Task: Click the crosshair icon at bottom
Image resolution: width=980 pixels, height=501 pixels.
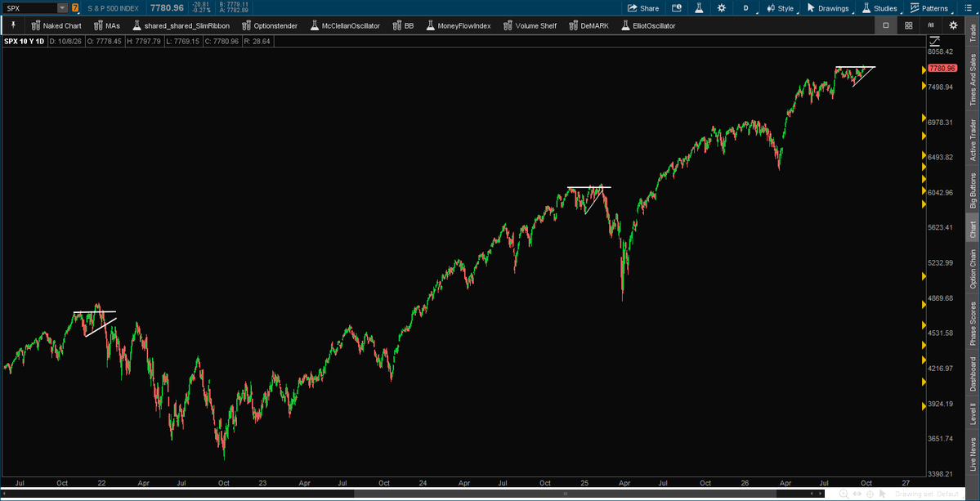Action: [870, 494]
